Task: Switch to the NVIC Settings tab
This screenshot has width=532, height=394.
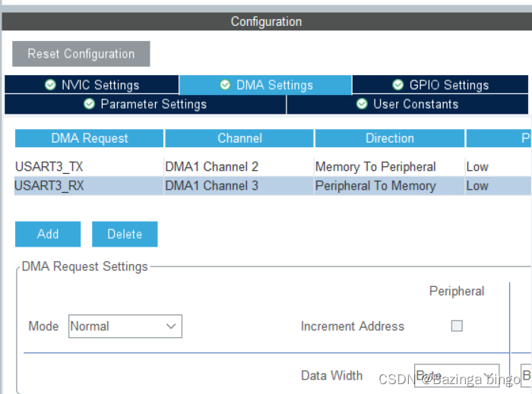Action: [92, 85]
